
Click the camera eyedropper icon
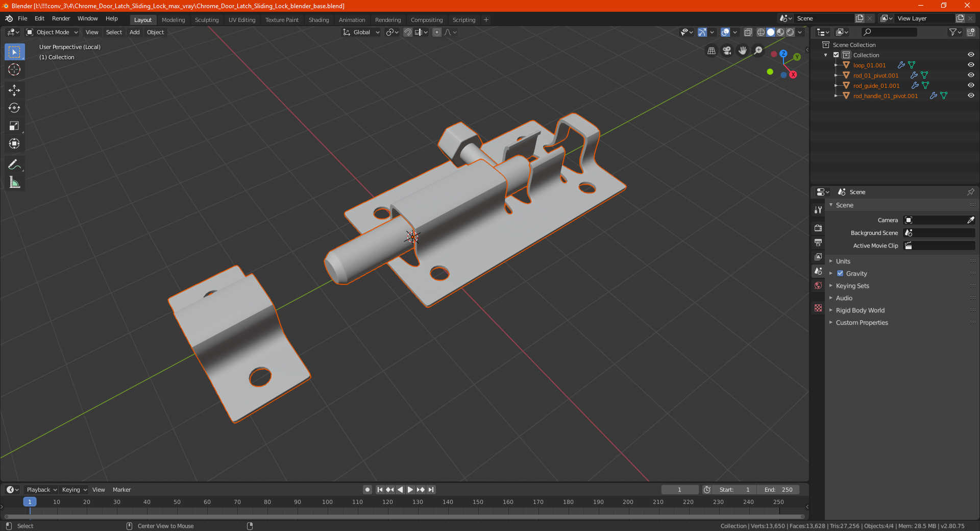click(970, 220)
